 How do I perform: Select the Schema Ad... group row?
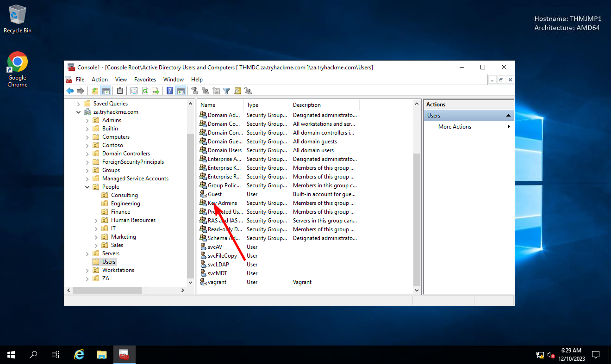point(279,238)
